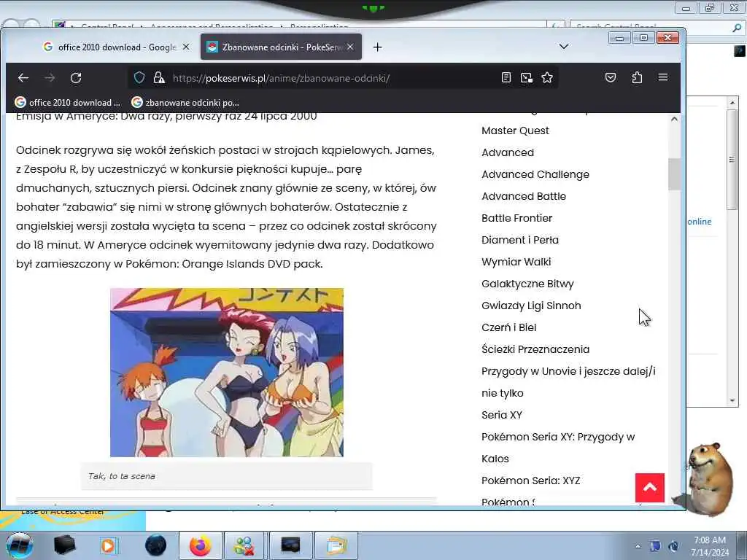Screen dimensions: 747x560
Task: Click the 'Tak, to ta scena' caption
Action: tap(122, 476)
